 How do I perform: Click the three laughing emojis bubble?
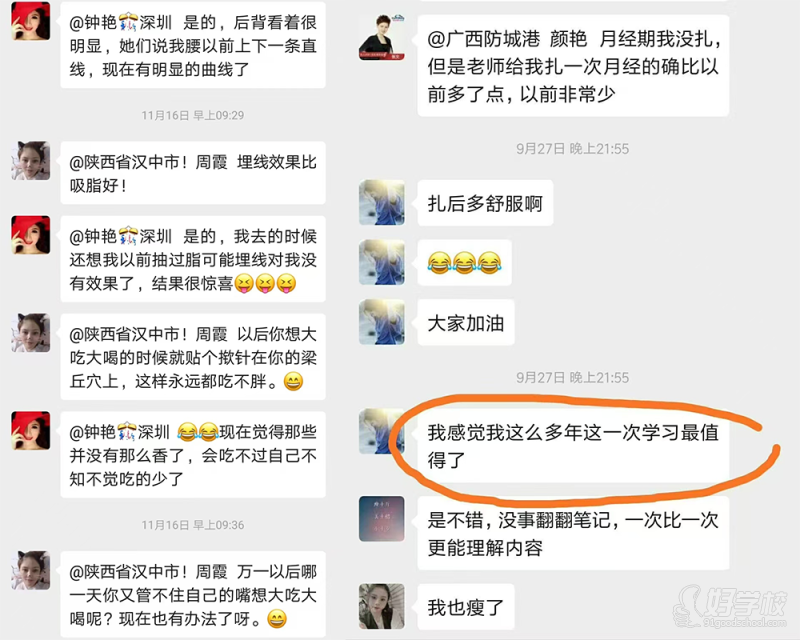(x=464, y=263)
